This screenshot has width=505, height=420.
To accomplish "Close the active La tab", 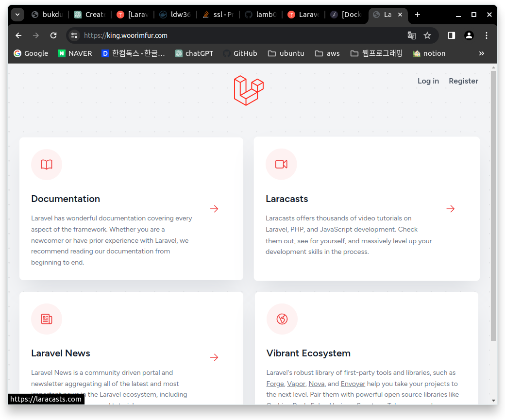I will (400, 15).
